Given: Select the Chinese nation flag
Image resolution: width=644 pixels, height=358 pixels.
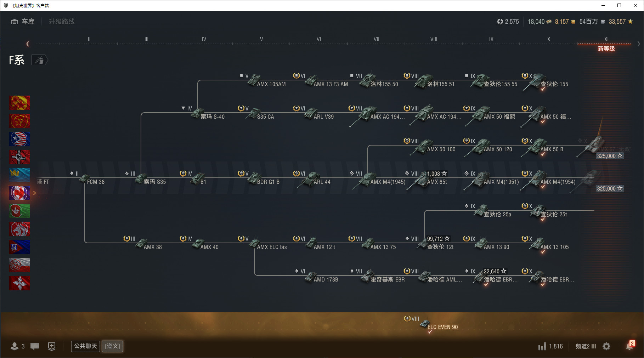Looking at the screenshot, I should click(19, 121).
